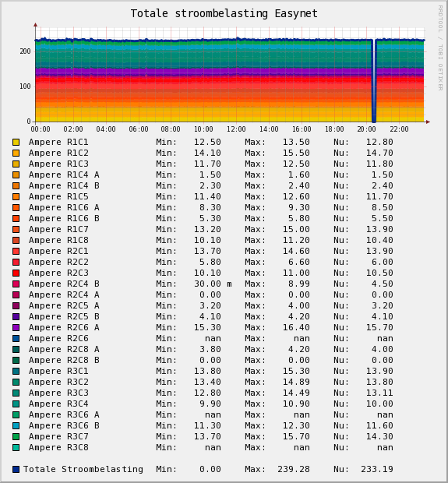Screen dimensions: 448x483
Task: Click the Ampere R3C6 B cyan swatch
Action: tap(16, 425)
